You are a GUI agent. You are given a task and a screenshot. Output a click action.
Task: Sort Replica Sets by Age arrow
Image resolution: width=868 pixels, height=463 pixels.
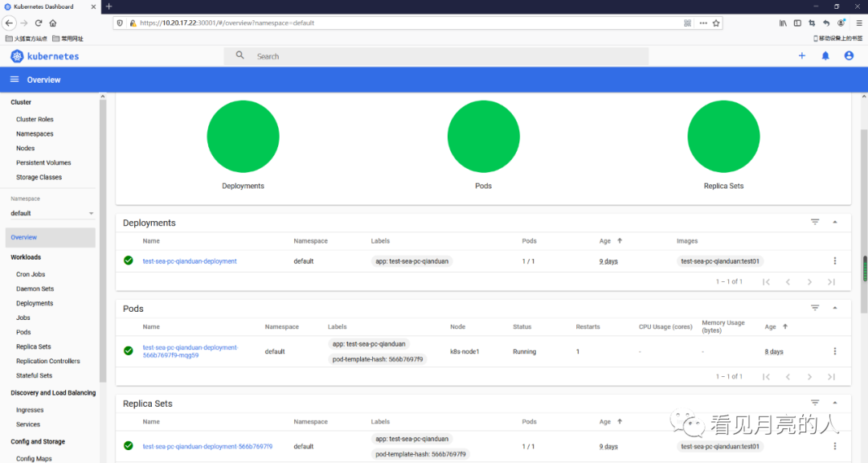[620, 421]
